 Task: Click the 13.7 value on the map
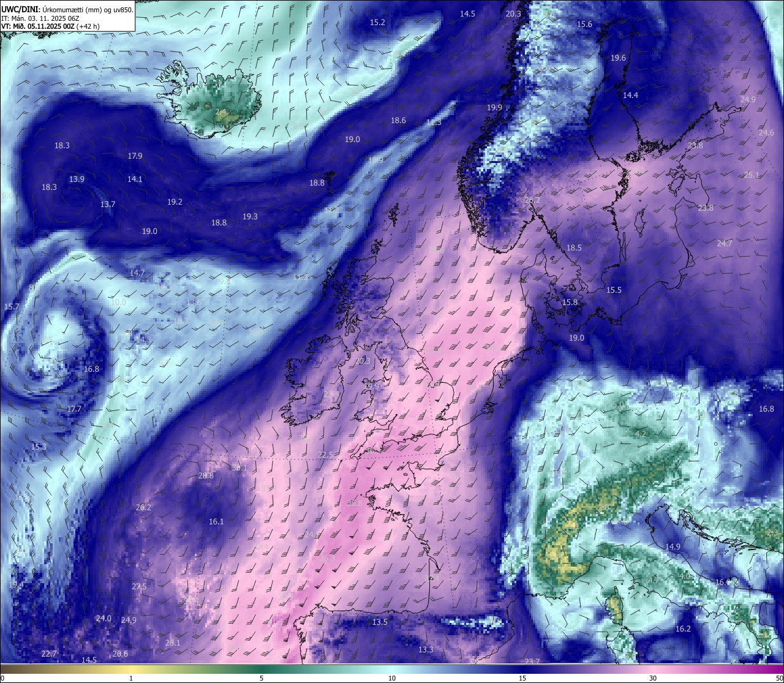coord(108,205)
